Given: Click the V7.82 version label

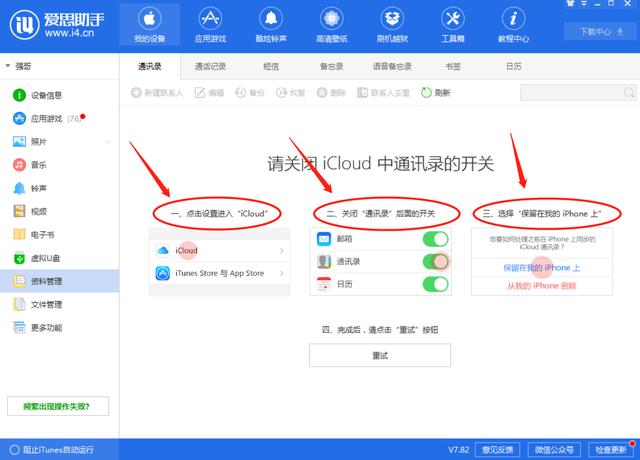Looking at the screenshot, I should click(x=459, y=450).
